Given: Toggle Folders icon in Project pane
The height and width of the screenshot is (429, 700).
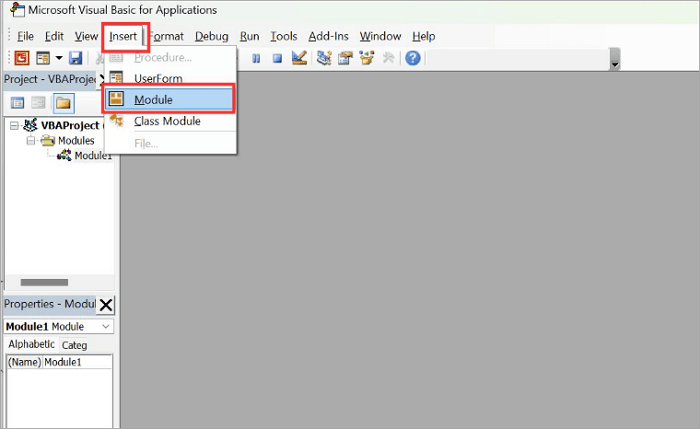Looking at the screenshot, I should 63,103.
